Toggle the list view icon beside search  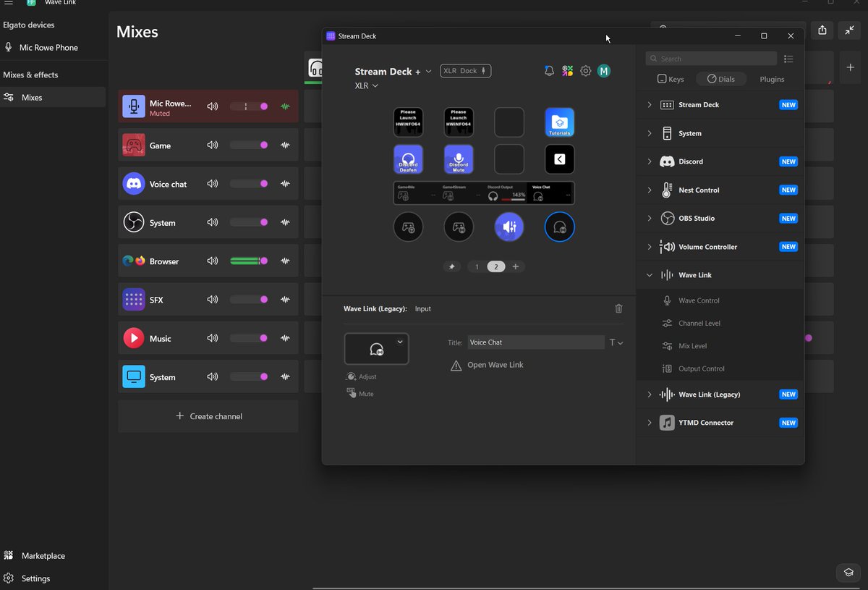point(788,59)
